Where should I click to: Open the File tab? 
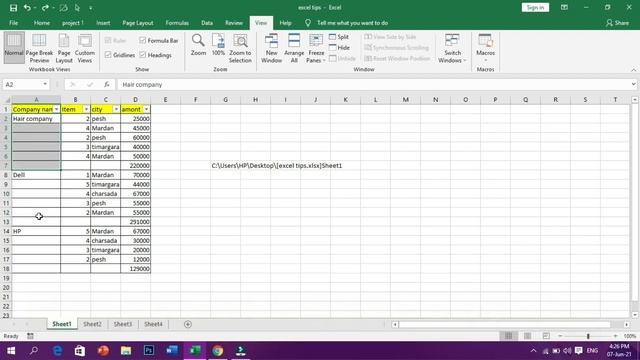point(13,23)
